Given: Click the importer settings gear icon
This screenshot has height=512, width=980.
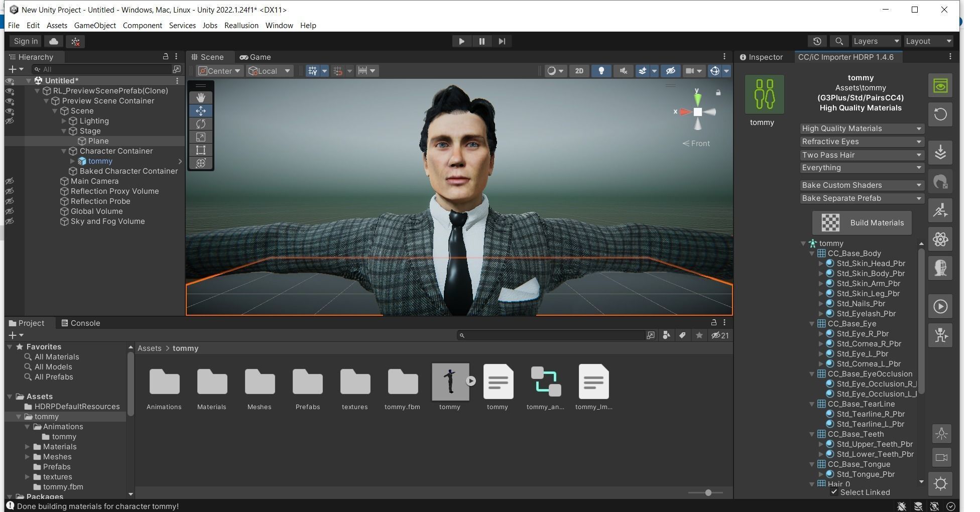Looking at the screenshot, I should (x=940, y=484).
